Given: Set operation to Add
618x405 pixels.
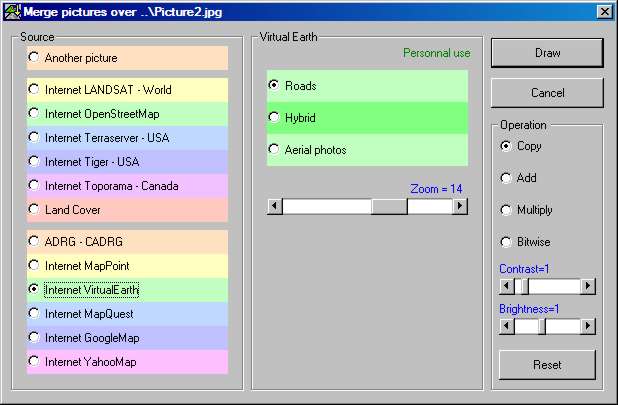Looking at the screenshot, I should pyautogui.click(x=518, y=178).
